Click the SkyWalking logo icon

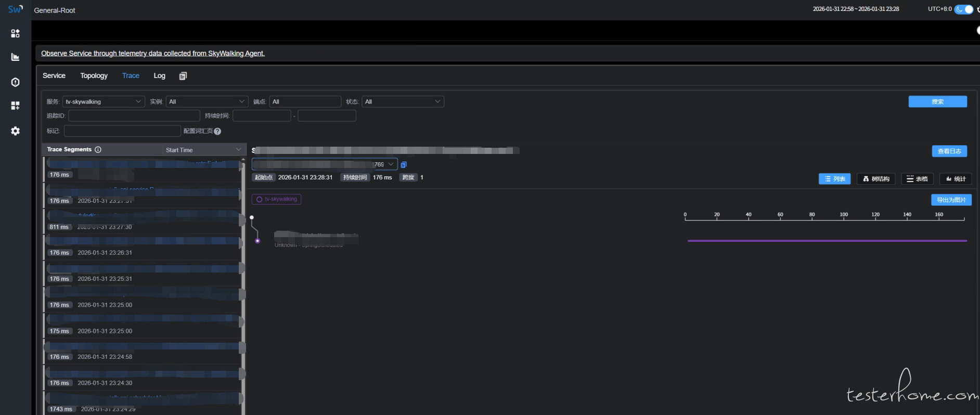click(x=15, y=9)
